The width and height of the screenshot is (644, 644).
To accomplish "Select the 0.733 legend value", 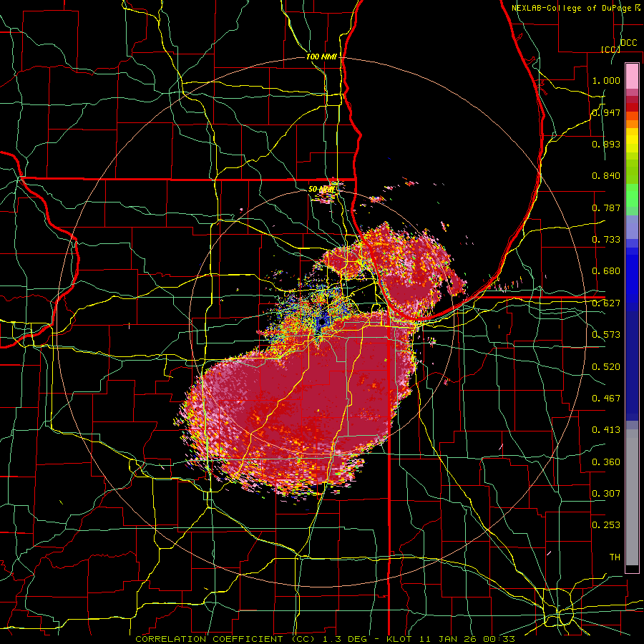I will pos(606,240).
